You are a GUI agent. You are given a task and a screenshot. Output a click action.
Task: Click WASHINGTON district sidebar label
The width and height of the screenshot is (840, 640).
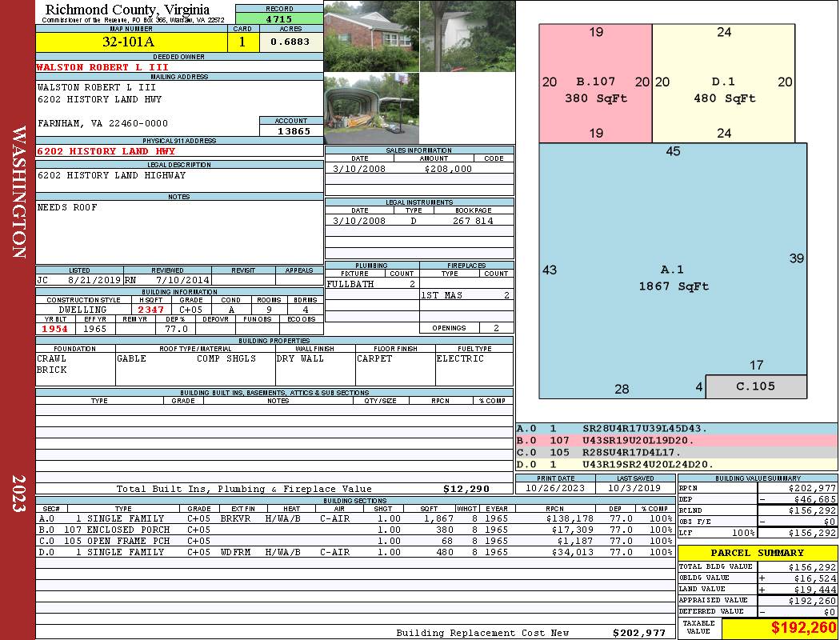(x=18, y=192)
